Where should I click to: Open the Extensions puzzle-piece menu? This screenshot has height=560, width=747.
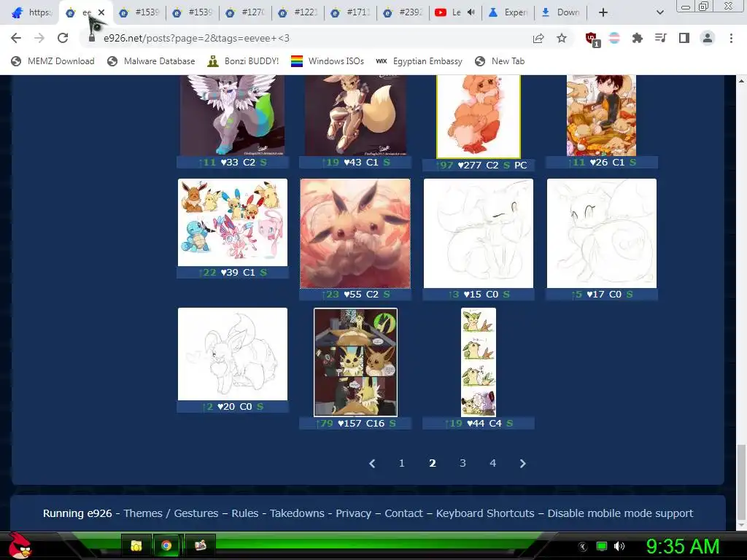637,38
